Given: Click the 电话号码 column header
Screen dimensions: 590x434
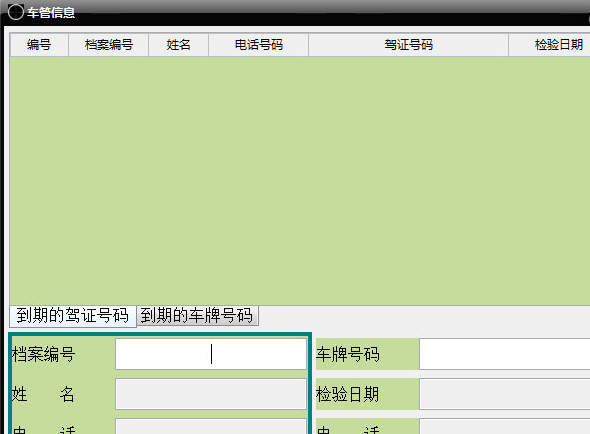Looking at the screenshot, I should point(259,45).
